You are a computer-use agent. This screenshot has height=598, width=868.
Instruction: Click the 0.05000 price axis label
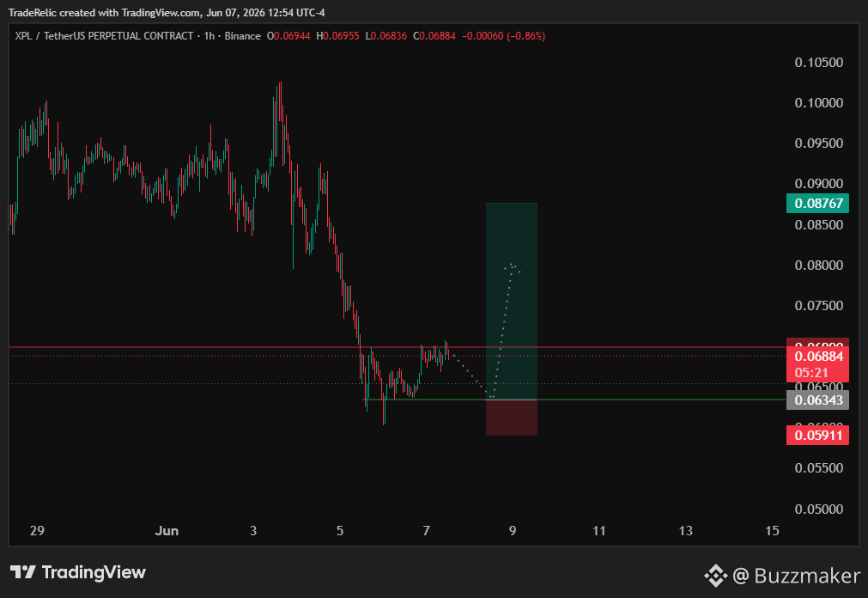click(819, 510)
